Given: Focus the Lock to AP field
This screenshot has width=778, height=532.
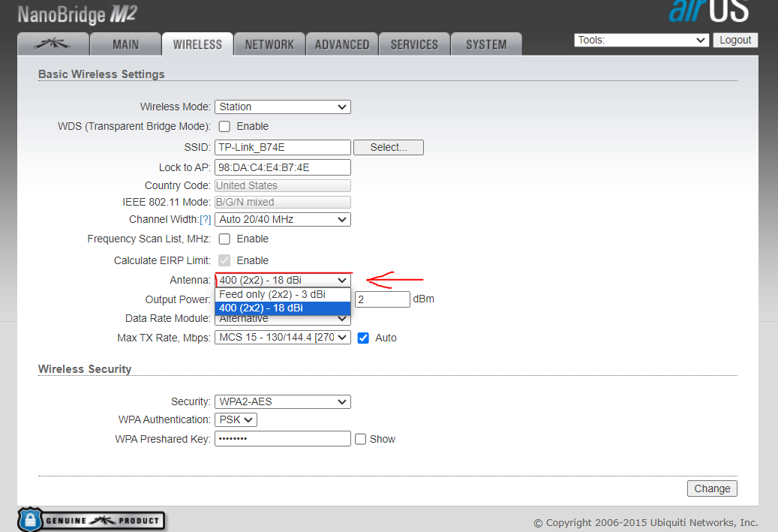Looking at the screenshot, I should [x=283, y=167].
